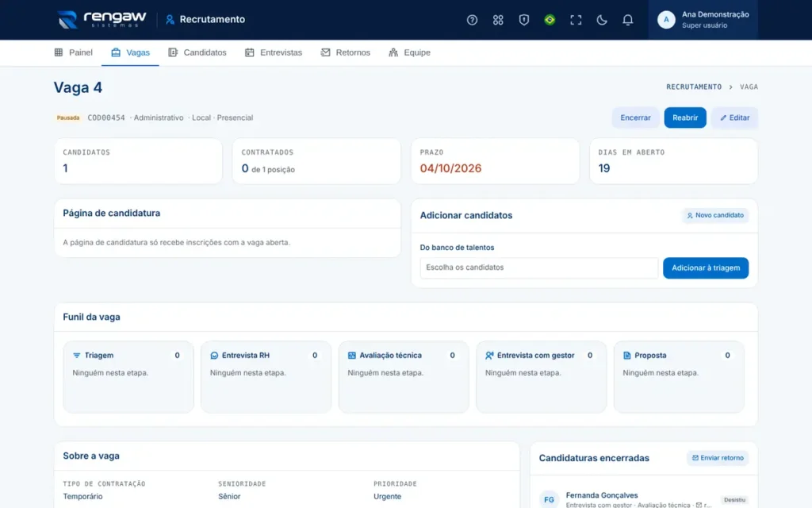Open the help question-mark icon
Viewport: 812px width, 508px height.
[472, 20]
